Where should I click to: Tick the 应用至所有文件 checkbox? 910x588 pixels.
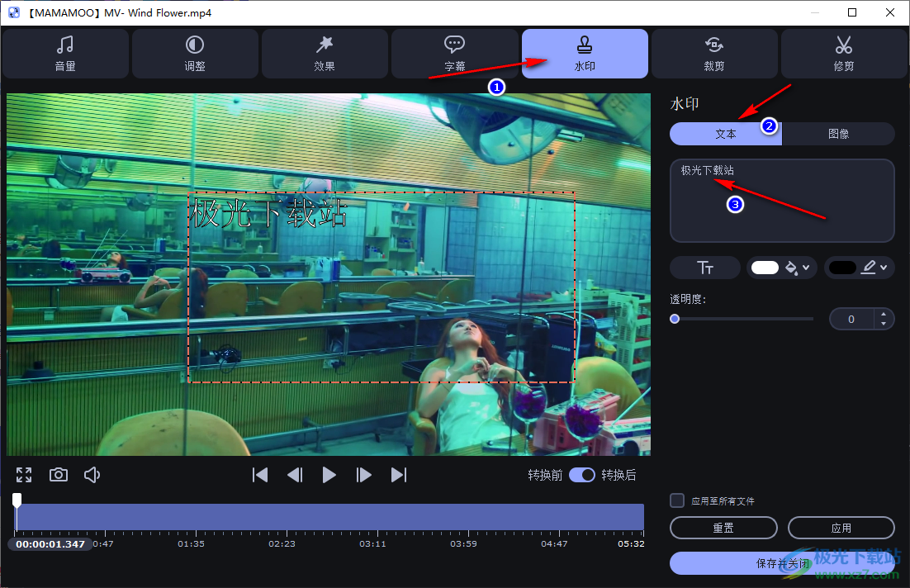click(x=676, y=500)
